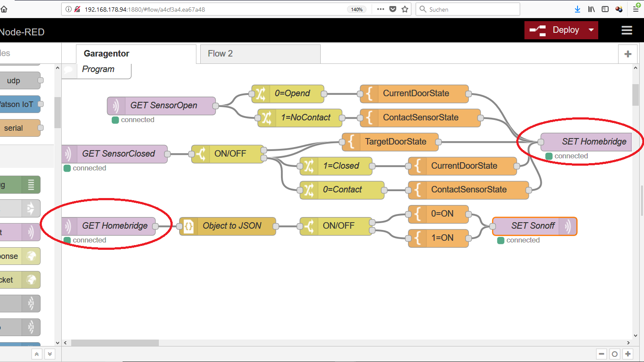Click the 140% zoom level indicator
Viewport: 644px width, 362px height.
pos(357,9)
